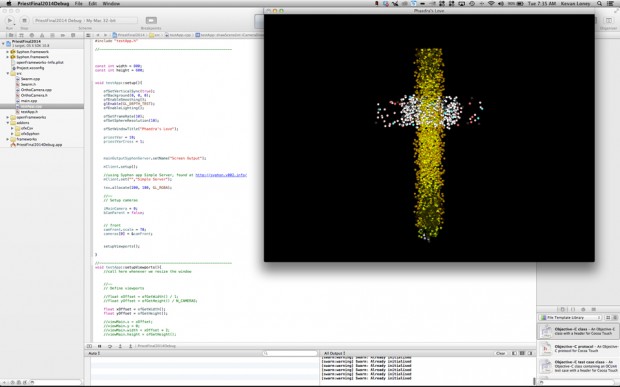
Task: Click the Stop button in Xcode toolbar
Action: coord(24,21)
